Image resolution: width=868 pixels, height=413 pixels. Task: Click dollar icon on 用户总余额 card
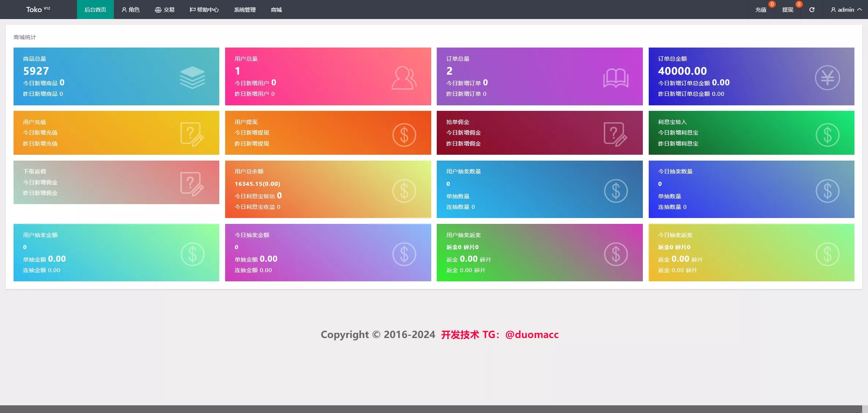pyautogui.click(x=404, y=191)
